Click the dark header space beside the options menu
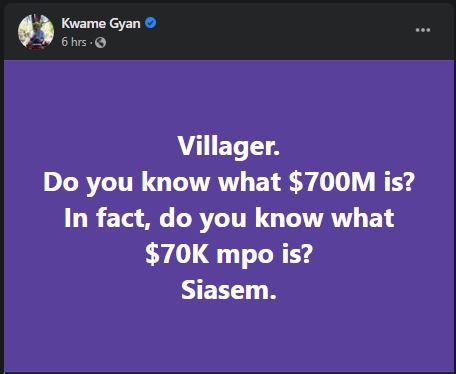Image resolution: width=456 pixels, height=374 pixels. (x=283, y=32)
